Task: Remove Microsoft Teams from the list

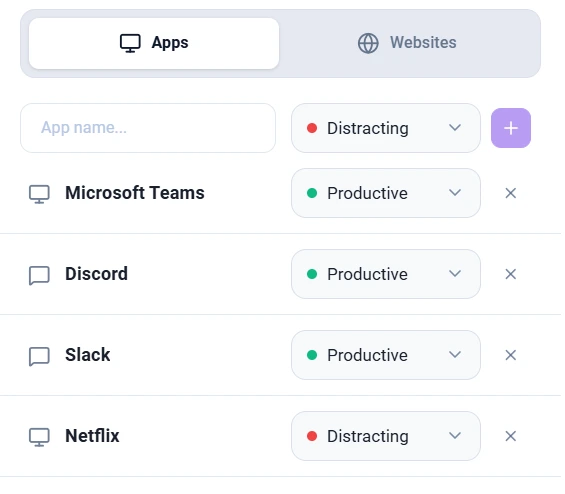Action: click(511, 193)
